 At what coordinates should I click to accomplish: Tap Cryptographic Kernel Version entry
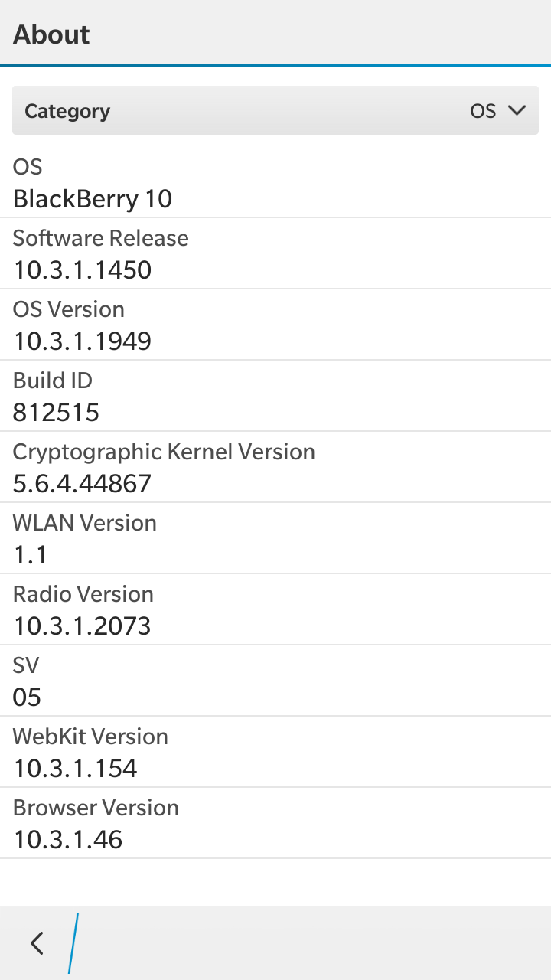coord(275,467)
